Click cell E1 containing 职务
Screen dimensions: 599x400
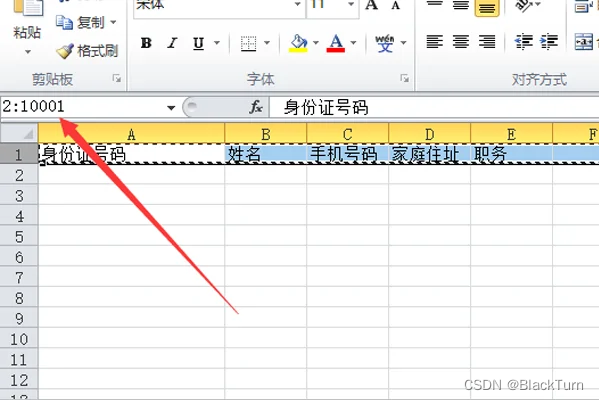point(512,154)
